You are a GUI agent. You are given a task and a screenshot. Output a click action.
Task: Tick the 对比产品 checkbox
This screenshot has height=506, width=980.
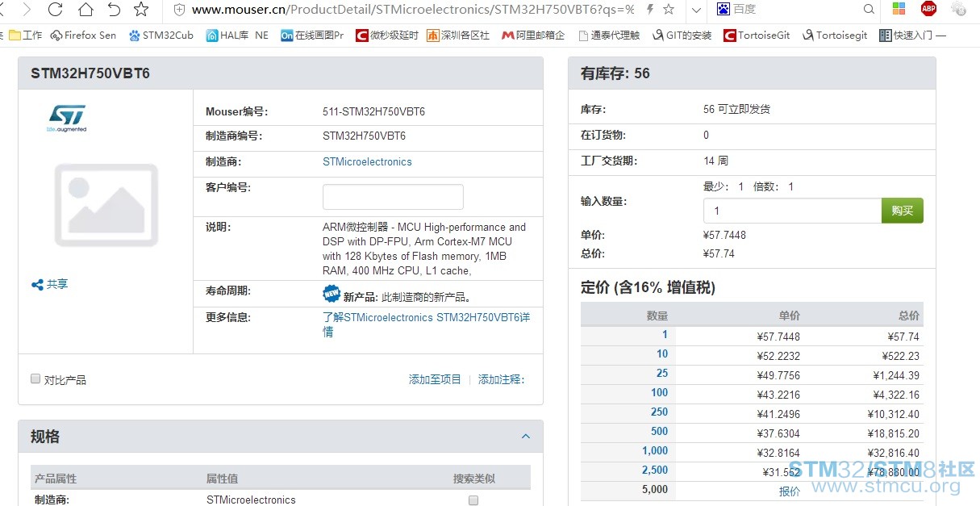(35, 378)
